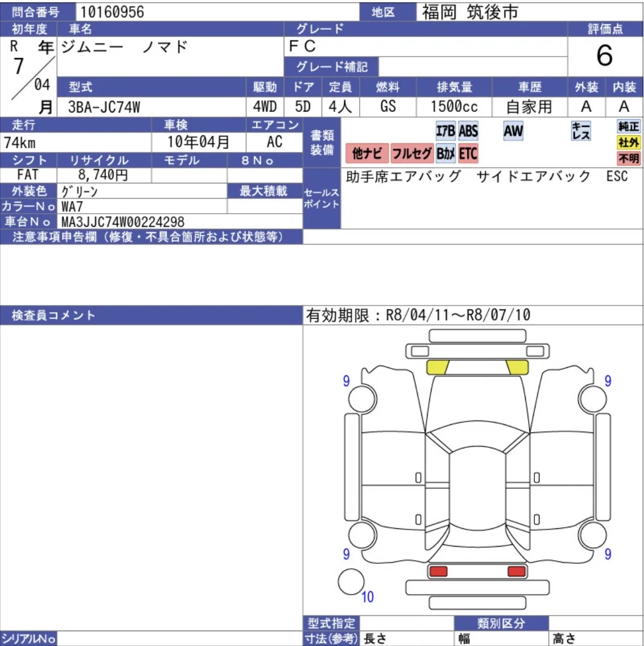Select the yellow 社外 legend badge
The image size is (644, 646).
point(628,143)
